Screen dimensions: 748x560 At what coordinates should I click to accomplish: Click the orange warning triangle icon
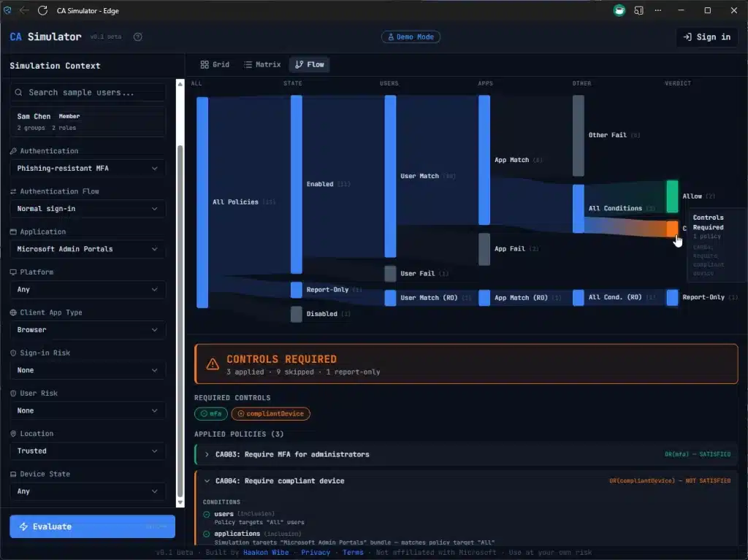pyautogui.click(x=213, y=364)
